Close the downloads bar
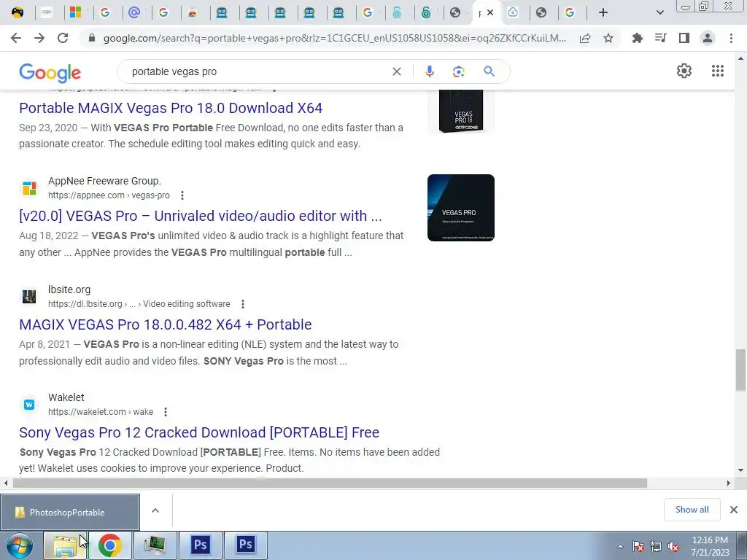This screenshot has height=560, width=747. coord(734,510)
